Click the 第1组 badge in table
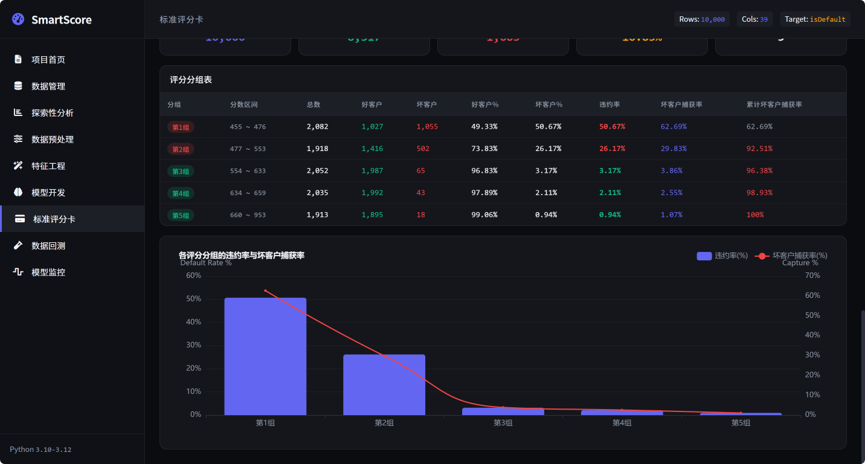 point(180,127)
